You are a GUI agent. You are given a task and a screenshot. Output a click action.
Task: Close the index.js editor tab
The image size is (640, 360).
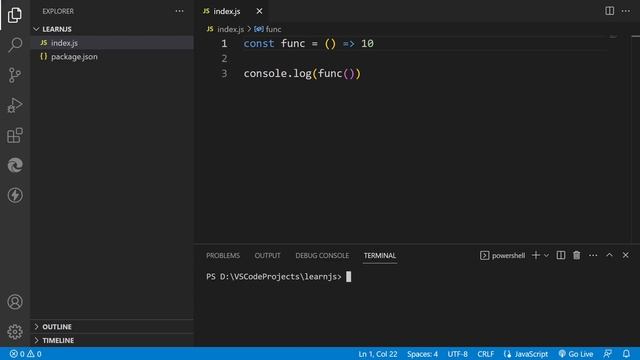pos(259,11)
